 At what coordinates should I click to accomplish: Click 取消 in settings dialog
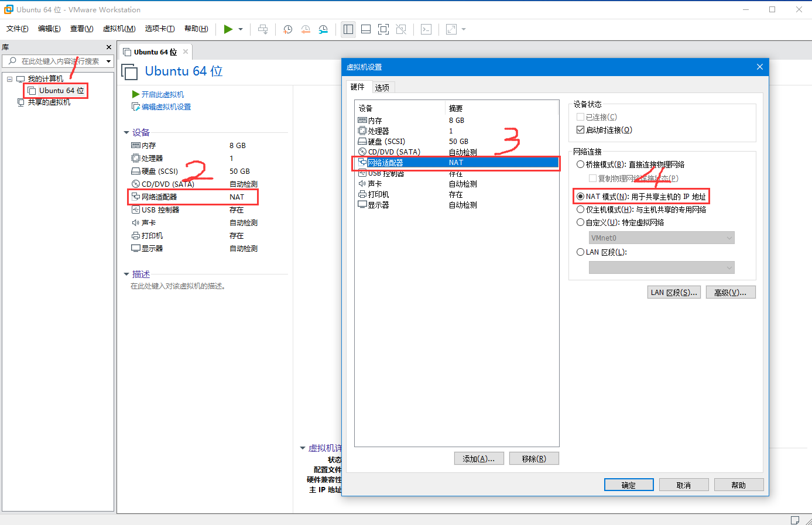click(x=684, y=485)
